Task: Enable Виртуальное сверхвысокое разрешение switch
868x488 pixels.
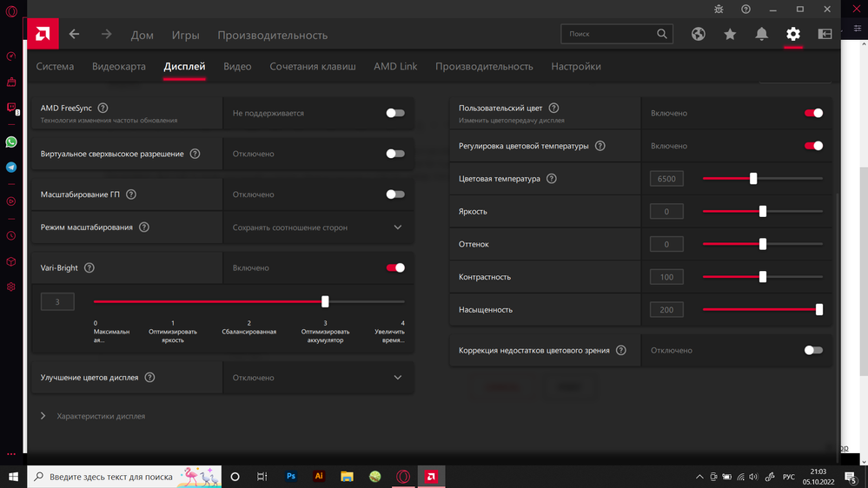Action: [395, 154]
